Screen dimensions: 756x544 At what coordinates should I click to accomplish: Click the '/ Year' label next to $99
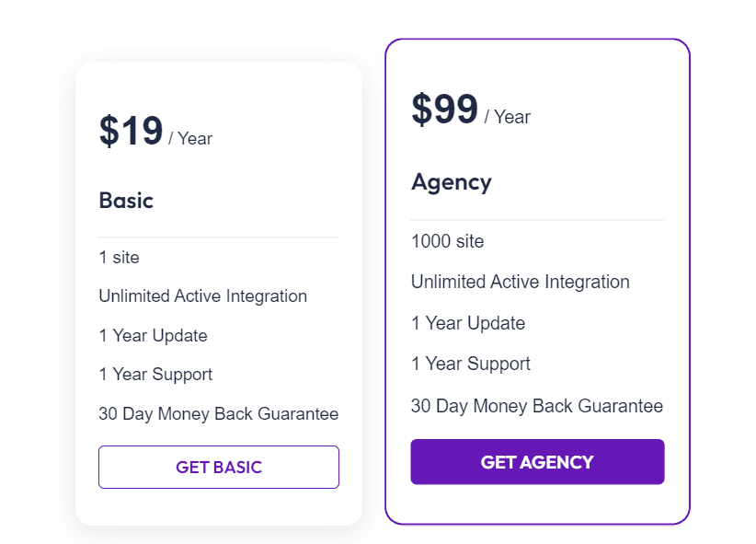coord(508,118)
